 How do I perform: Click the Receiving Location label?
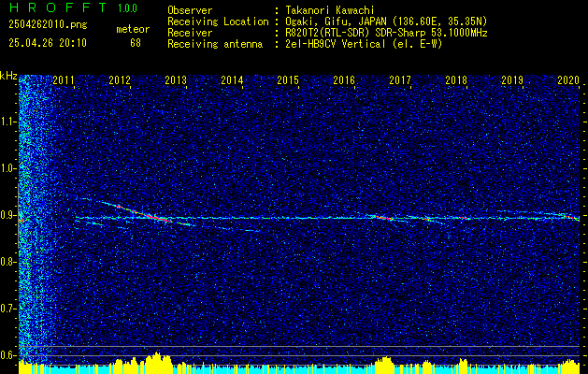(x=218, y=22)
